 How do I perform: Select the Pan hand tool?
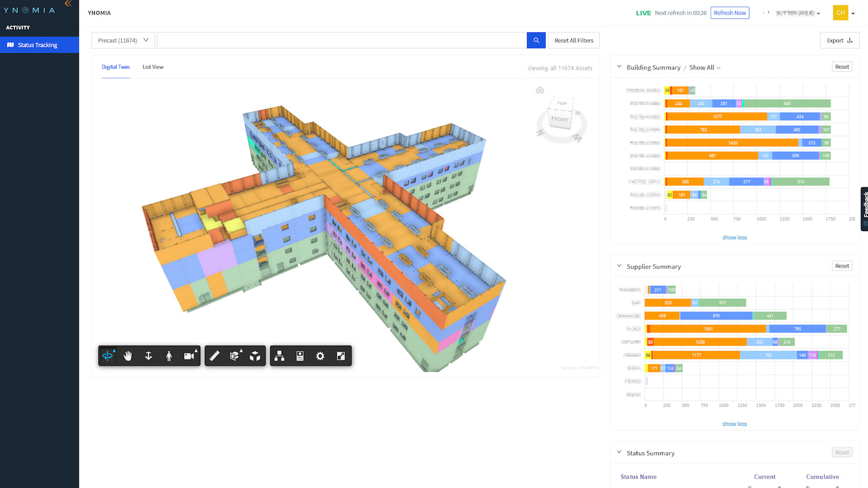pos(128,356)
